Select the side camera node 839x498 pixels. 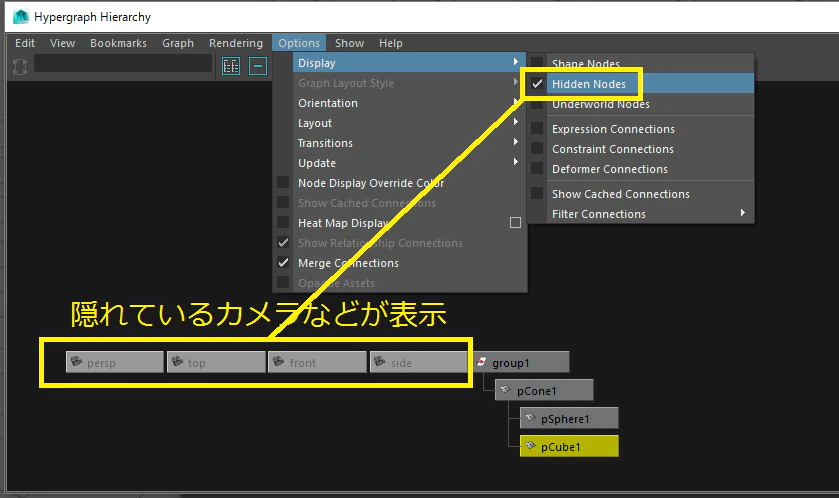pos(418,362)
